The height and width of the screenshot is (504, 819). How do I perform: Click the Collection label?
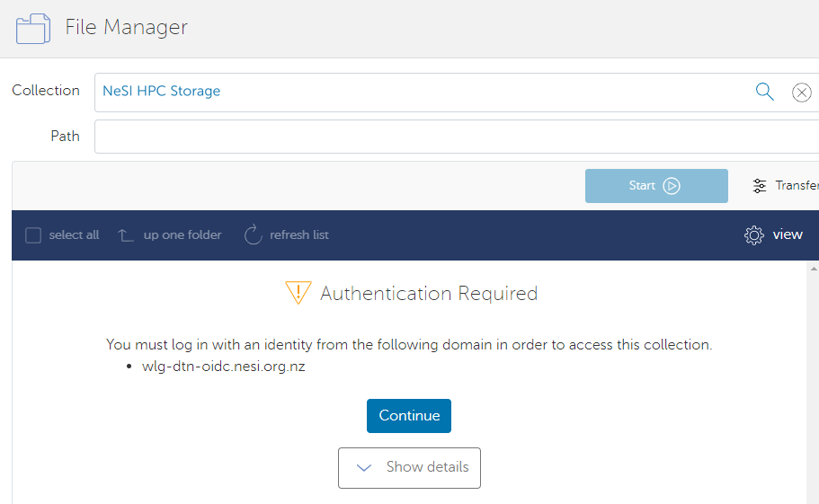tap(46, 91)
